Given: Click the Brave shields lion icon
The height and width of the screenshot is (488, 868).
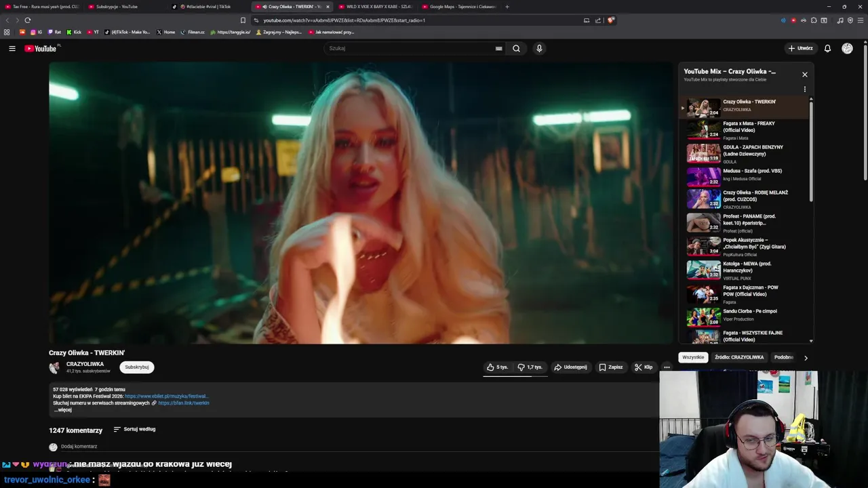Looking at the screenshot, I should [x=610, y=20].
